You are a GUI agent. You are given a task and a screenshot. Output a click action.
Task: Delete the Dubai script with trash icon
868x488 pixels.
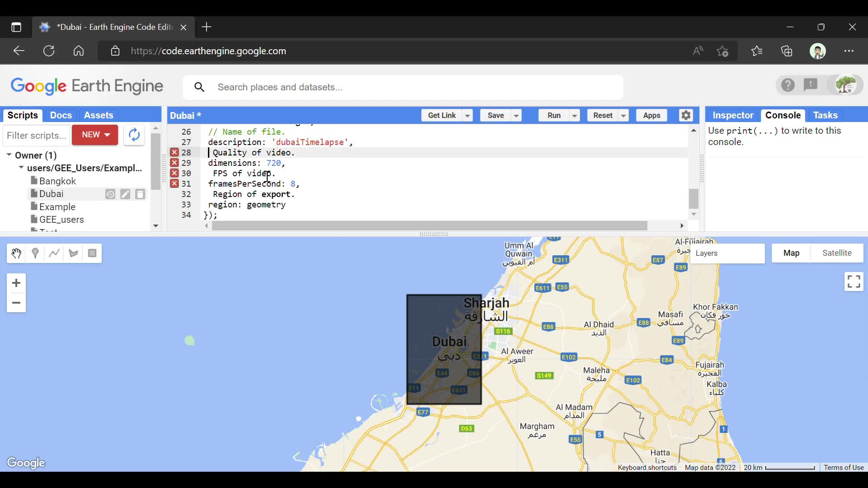point(140,194)
